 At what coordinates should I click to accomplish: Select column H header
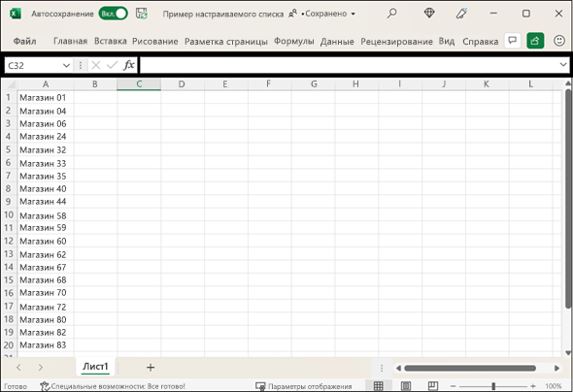355,84
